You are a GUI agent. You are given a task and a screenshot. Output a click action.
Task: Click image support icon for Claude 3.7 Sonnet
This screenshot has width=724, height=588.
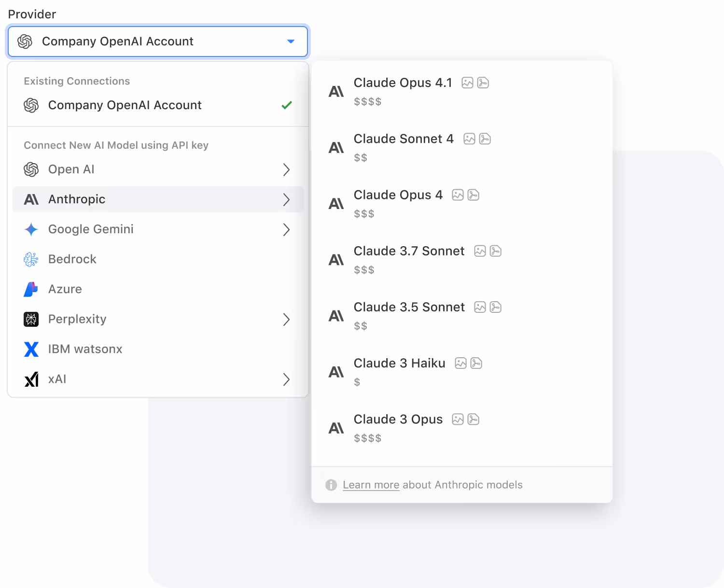[480, 251]
